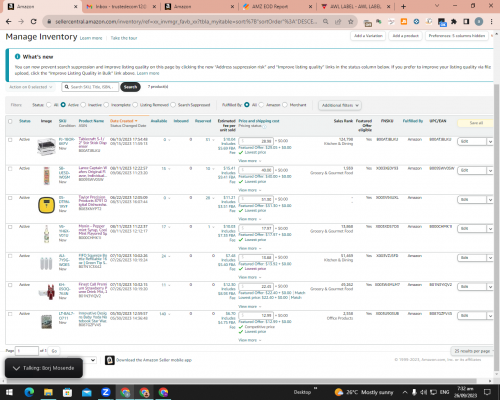Screen dimensions: 500x400
Task: Expand Edit dropdown arrow for Taylor Precision row
Action: coord(490,200)
